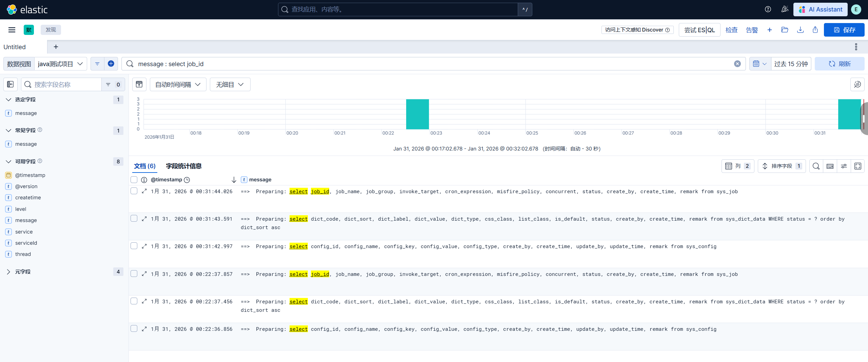Collapse the field list sidebar
Image resolution: width=868 pixels, height=362 pixels.
(11, 84)
